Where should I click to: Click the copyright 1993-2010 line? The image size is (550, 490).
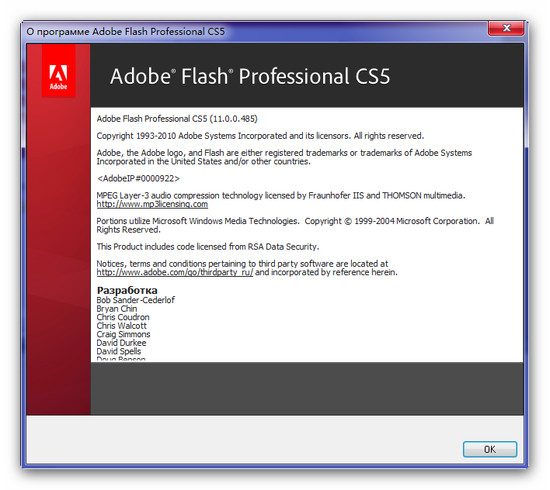click(x=260, y=136)
